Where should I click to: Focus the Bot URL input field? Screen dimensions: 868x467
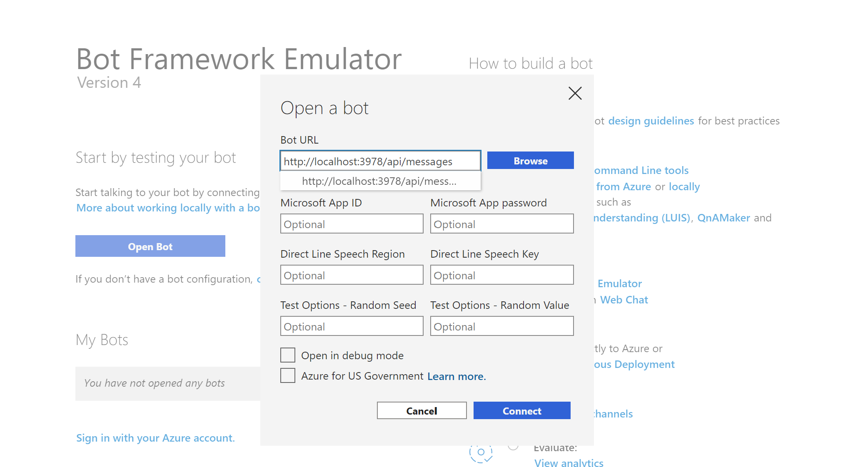pyautogui.click(x=380, y=161)
